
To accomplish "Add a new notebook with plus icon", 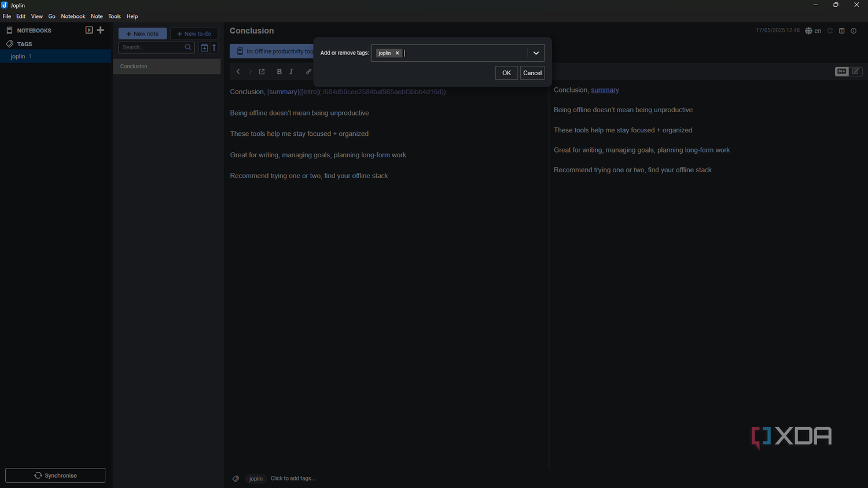I will point(101,30).
